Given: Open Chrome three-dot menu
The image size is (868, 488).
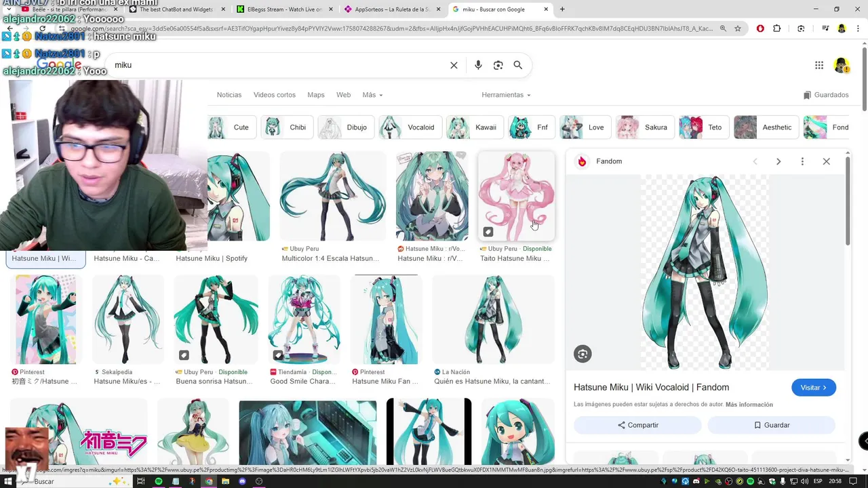Looking at the screenshot, I should [858, 28].
